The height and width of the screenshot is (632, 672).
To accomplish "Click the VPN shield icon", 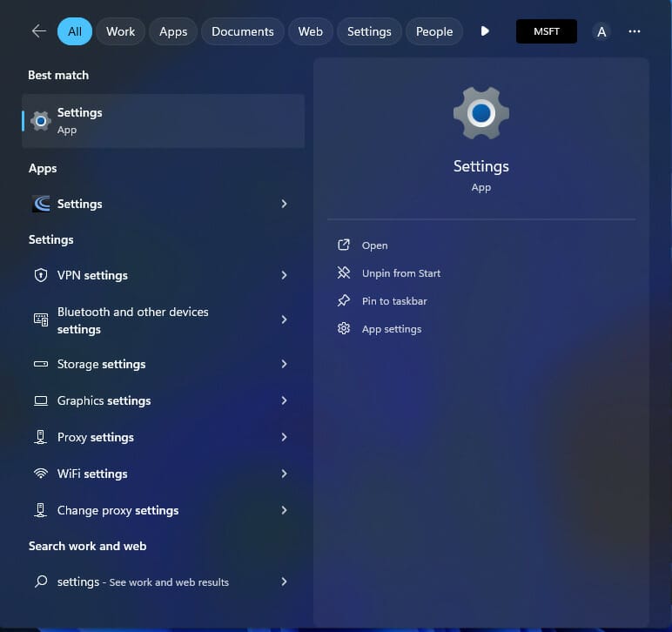I will 41,275.
